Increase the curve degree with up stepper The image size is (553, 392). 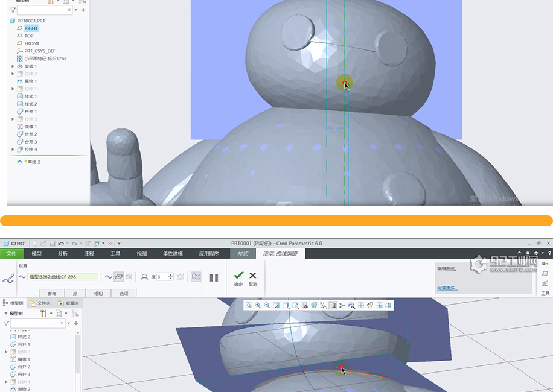pos(171,275)
